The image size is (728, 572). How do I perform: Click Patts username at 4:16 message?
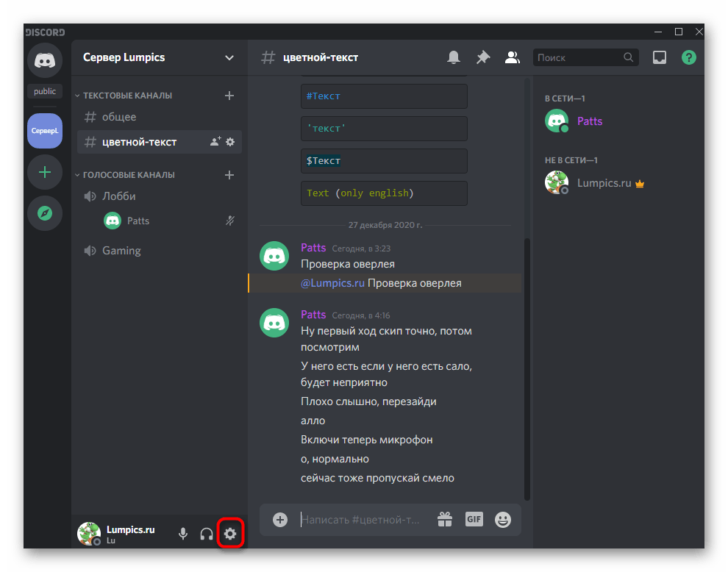point(313,315)
